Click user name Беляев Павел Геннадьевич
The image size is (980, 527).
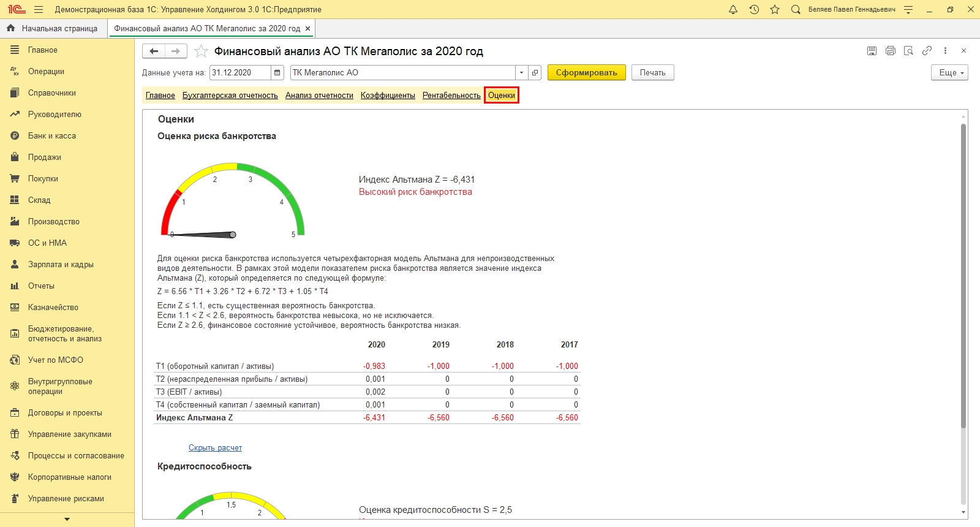[x=852, y=9]
